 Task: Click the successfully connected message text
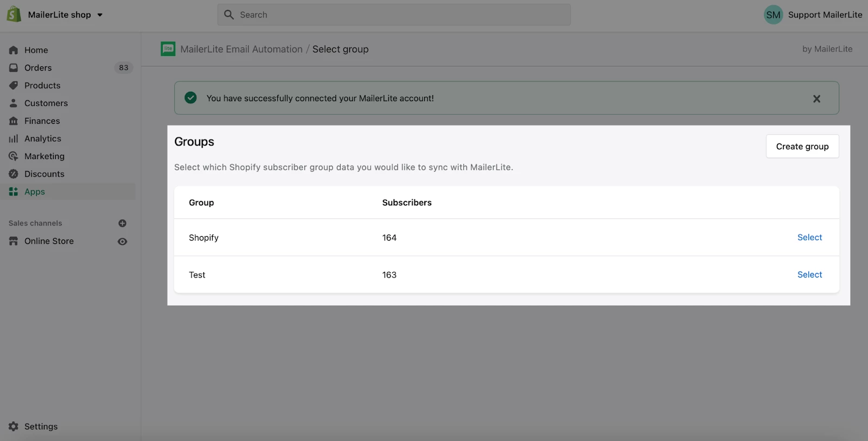(x=320, y=98)
